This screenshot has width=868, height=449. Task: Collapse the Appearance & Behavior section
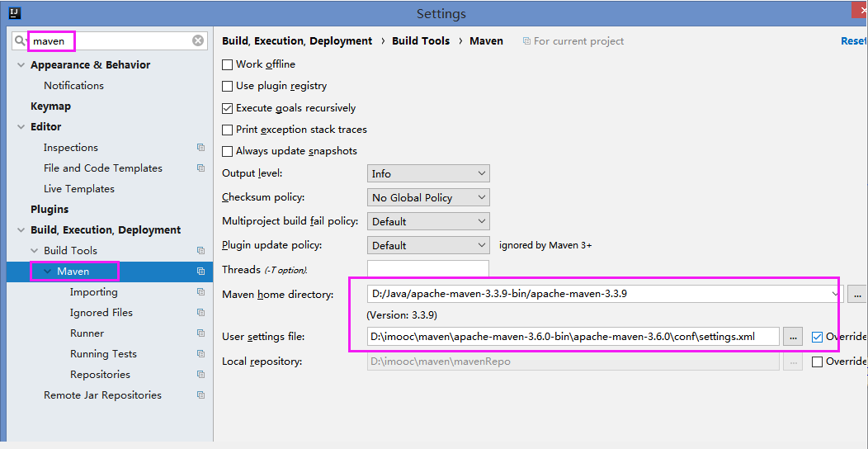coord(21,65)
